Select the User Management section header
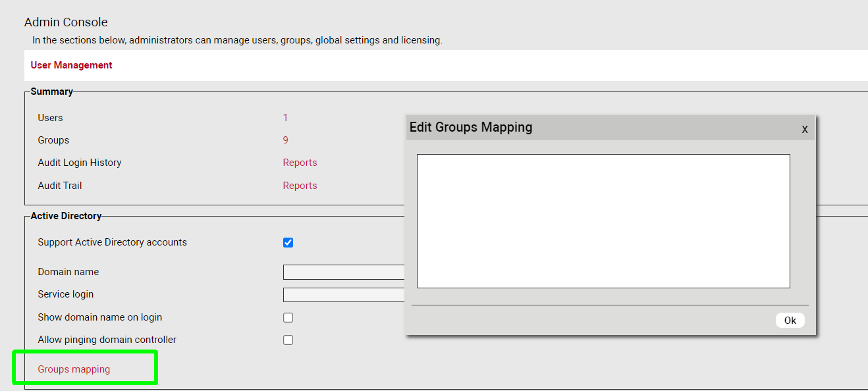Image resolution: width=868 pixels, height=391 pixels. (x=71, y=65)
